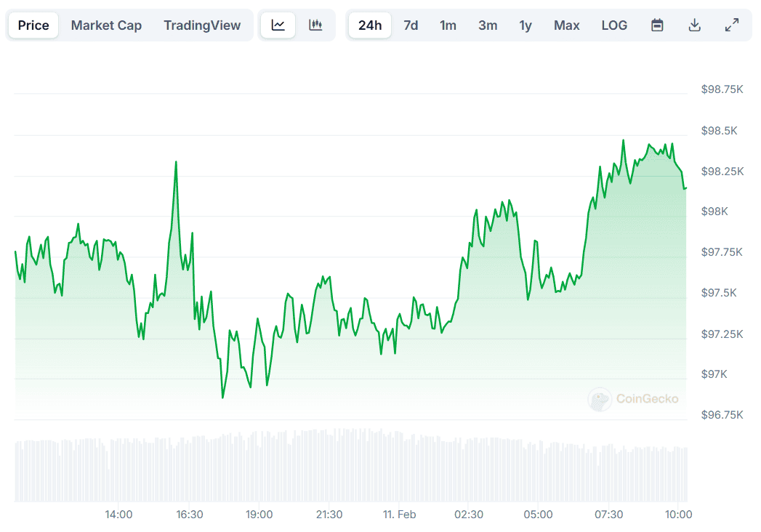Click the $98K price axis label
761x532 pixels.
(x=714, y=211)
